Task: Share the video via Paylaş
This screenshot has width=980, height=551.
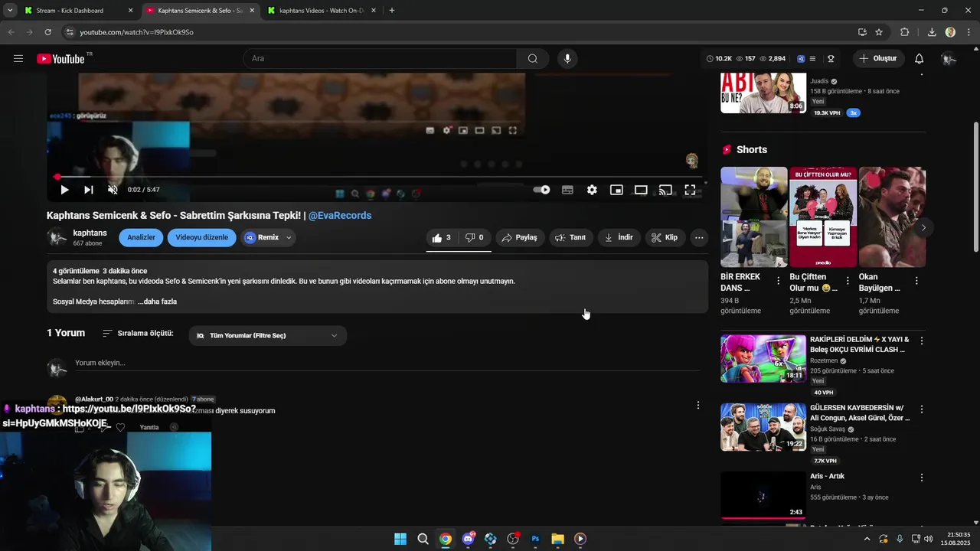Action: click(520, 238)
